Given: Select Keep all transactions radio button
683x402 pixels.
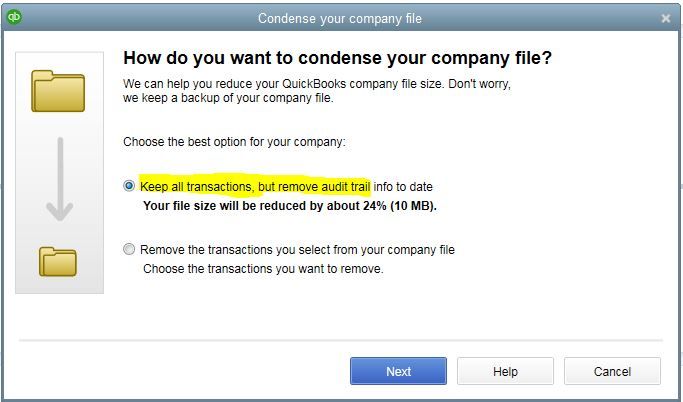Looking at the screenshot, I should [x=129, y=186].
